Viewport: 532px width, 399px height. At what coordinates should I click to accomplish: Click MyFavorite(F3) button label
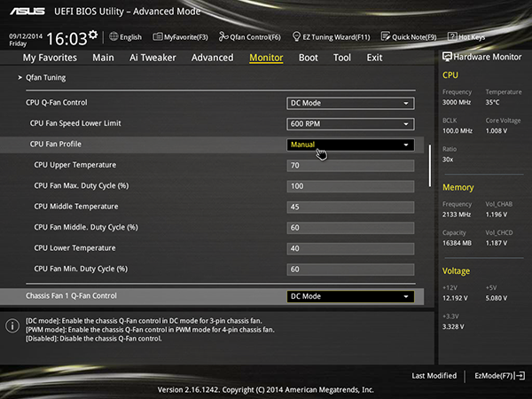tap(186, 37)
